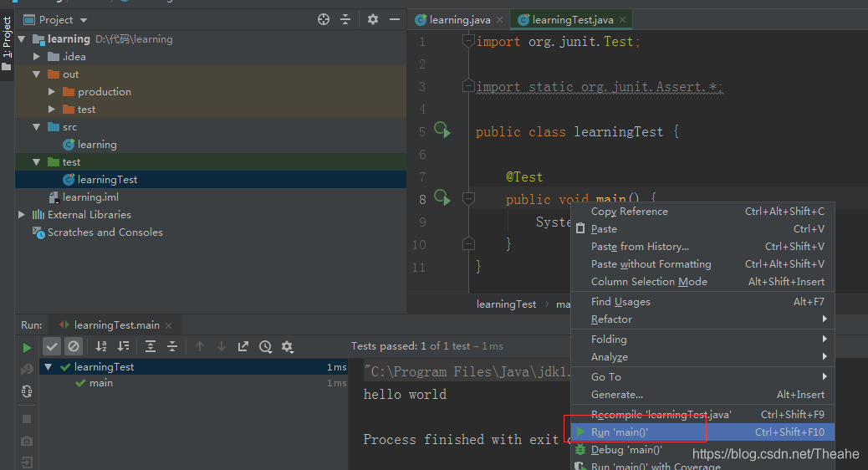Fold the import block on line 1

468,41
